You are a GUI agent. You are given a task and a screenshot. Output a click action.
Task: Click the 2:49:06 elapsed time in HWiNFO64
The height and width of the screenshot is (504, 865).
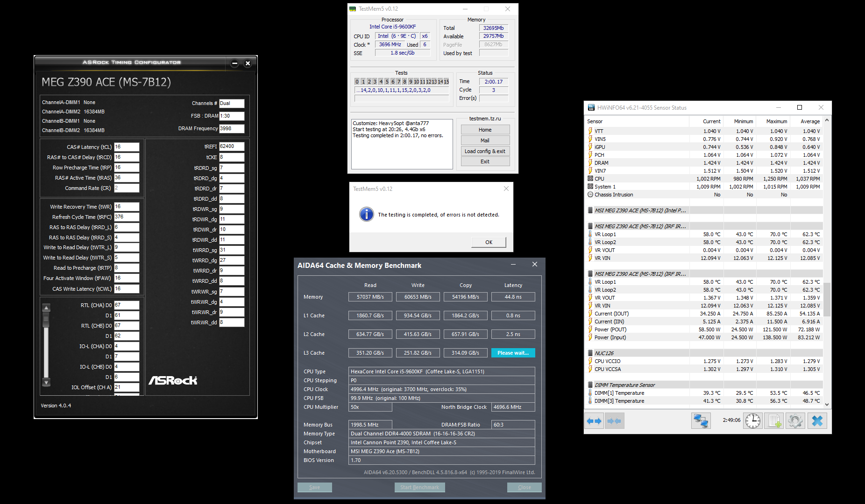coord(731,420)
